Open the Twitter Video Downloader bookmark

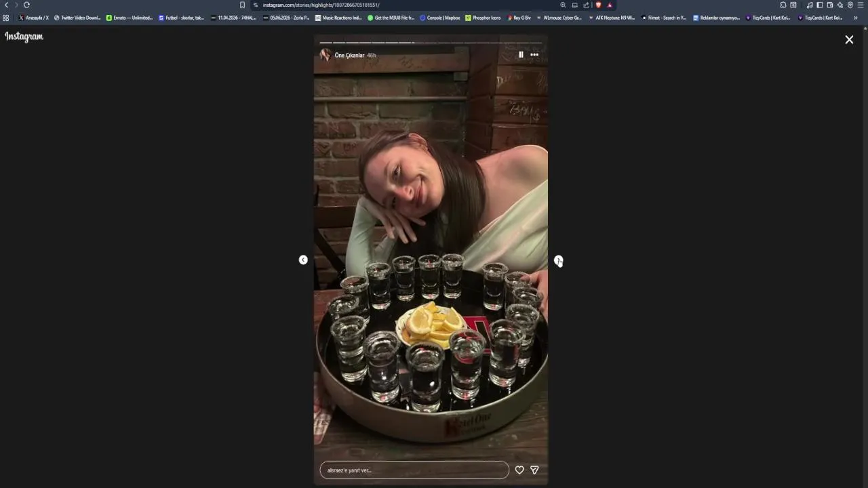pos(77,18)
